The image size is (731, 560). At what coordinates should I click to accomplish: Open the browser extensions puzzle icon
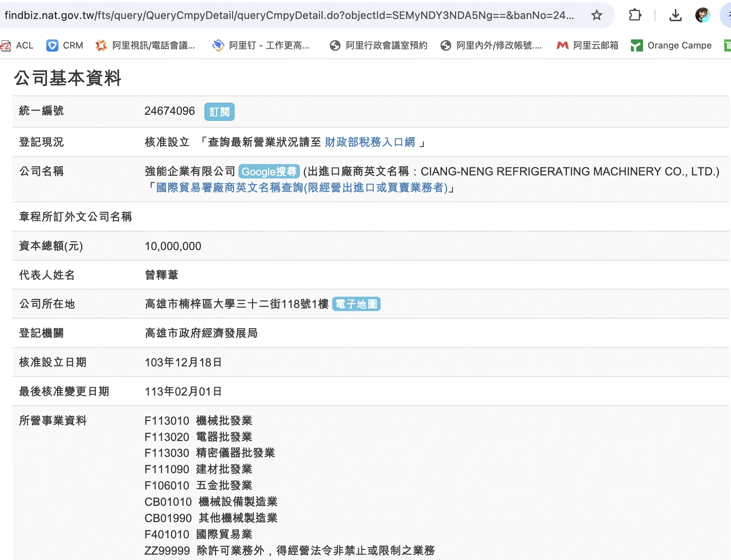[635, 15]
